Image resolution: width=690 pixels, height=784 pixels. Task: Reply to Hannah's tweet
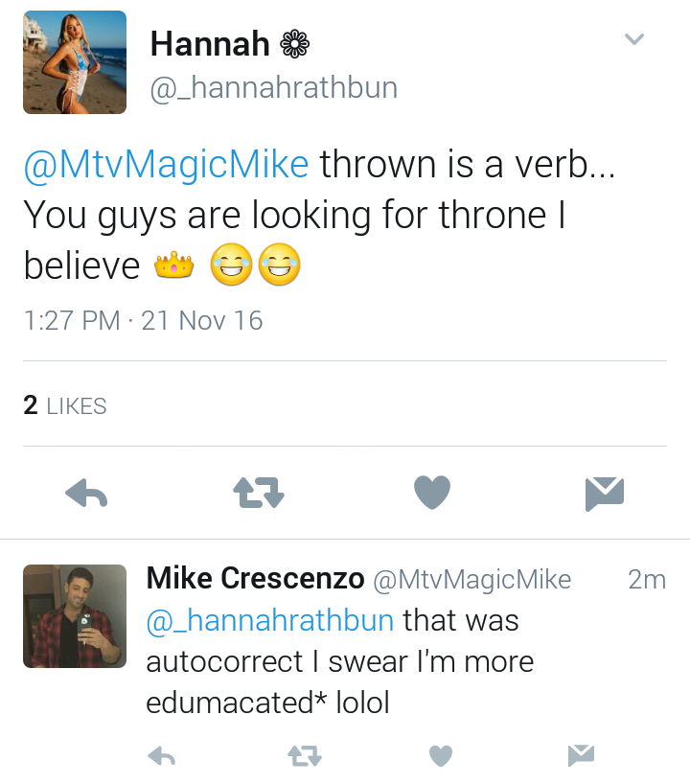tap(86, 493)
